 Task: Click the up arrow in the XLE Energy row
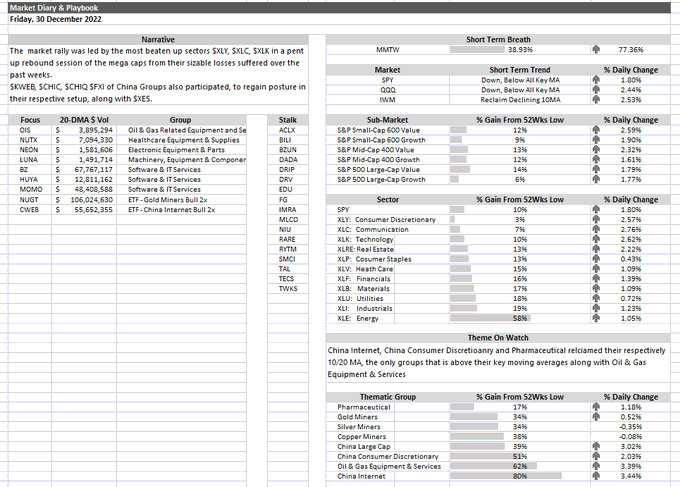pos(596,318)
